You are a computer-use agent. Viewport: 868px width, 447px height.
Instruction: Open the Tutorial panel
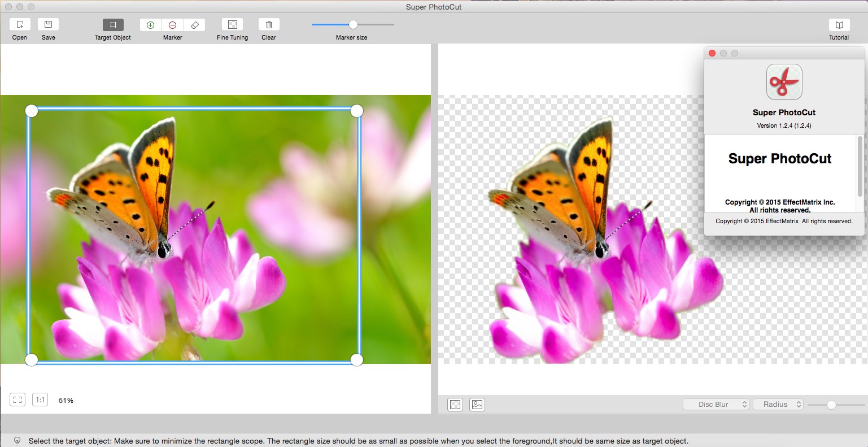pyautogui.click(x=839, y=24)
